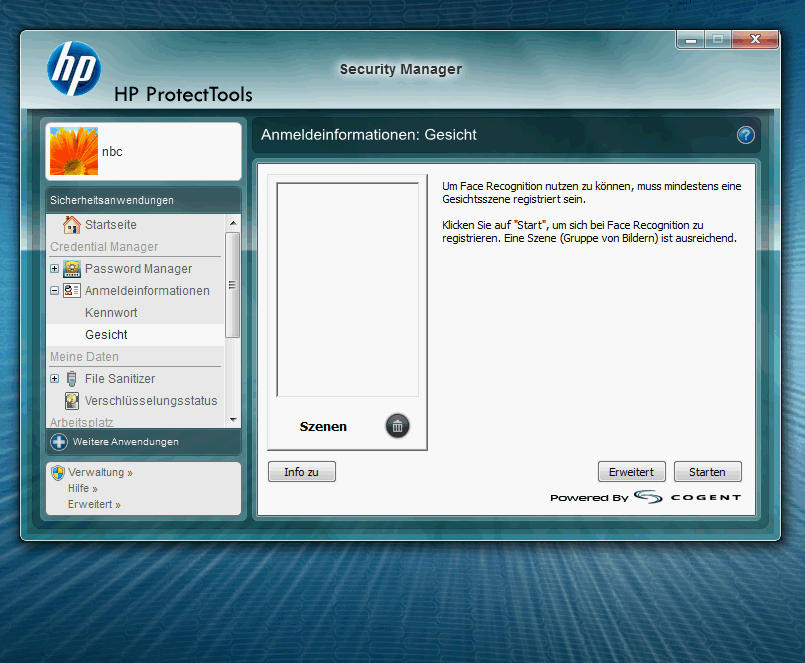Click the nbc user name
The height and width of the screenshot is (663, 805).
[112, 151]
